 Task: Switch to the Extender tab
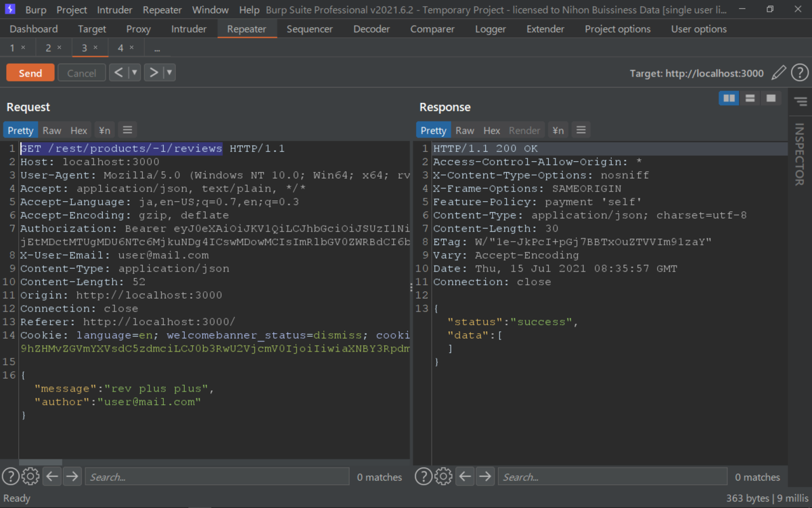[x=545, y=29]
